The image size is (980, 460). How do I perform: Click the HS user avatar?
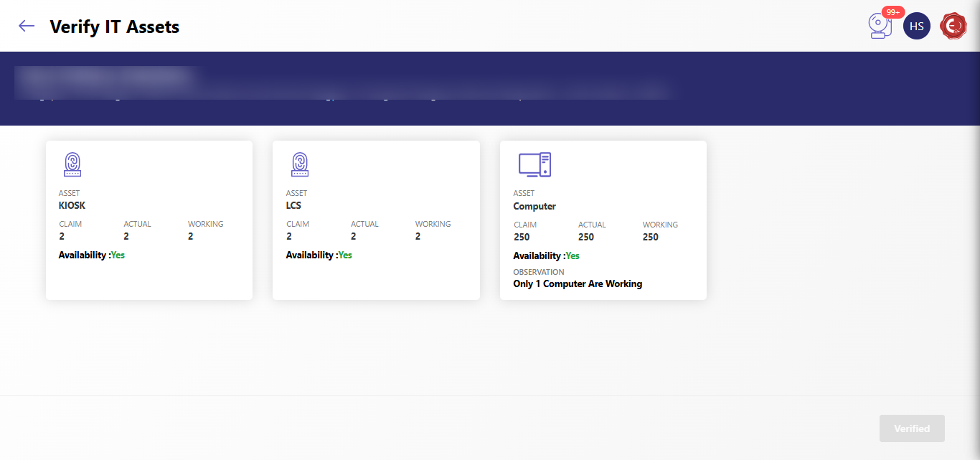[x=916, y=27]
